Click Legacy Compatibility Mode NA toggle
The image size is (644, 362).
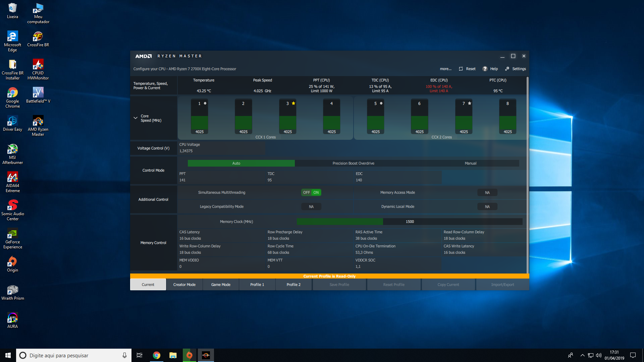point(311,207)
